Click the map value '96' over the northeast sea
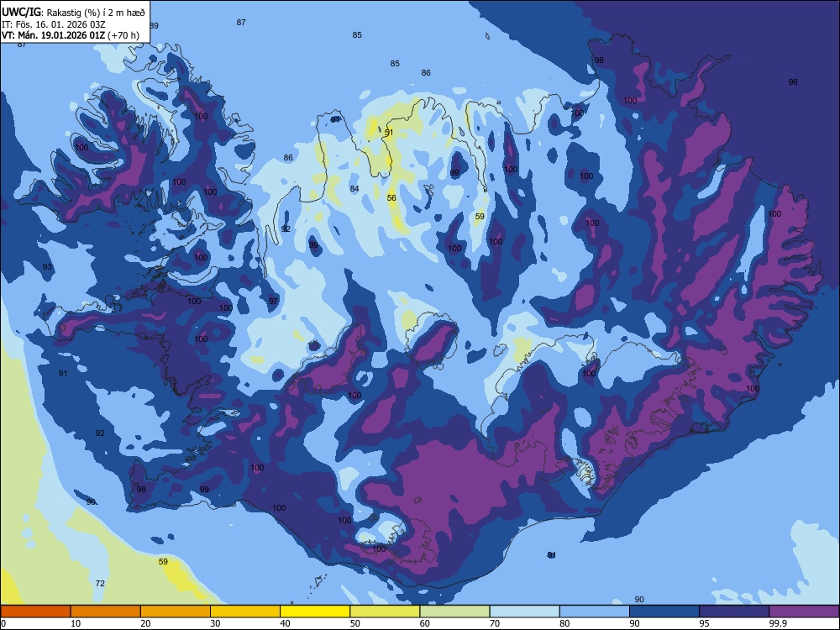This screenshot has height=630, width=840. 793,82
